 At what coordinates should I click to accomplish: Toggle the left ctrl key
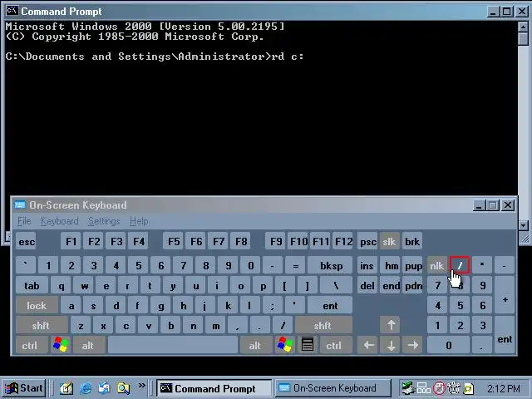(x=32, y=345)
